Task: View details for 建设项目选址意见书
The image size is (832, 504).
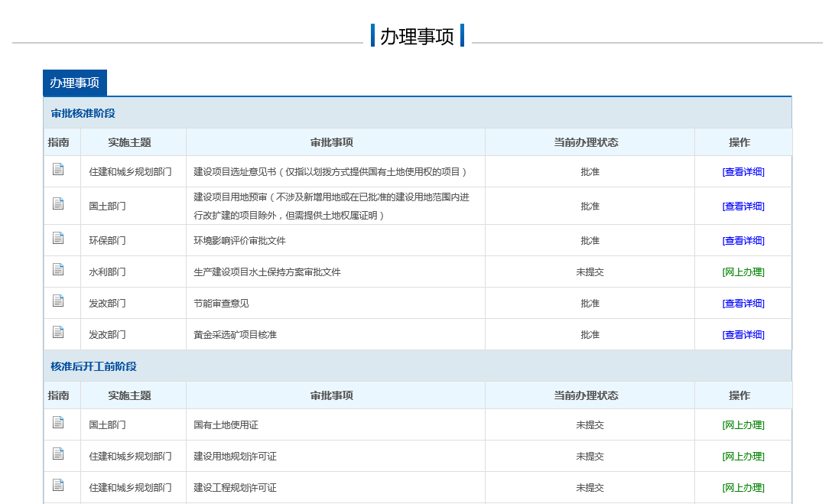Action: coord(743,172)
